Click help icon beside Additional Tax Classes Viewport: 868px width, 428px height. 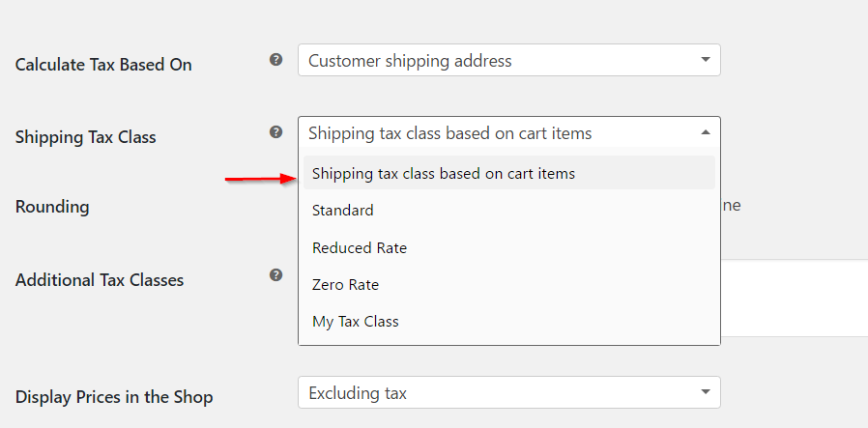point(275,275)
